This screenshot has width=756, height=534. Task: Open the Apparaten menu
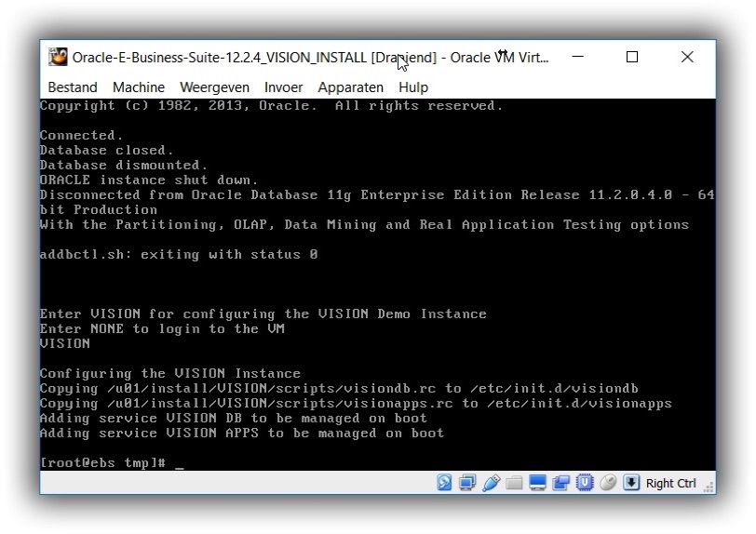pyautogui.click(x=350, y=87)
